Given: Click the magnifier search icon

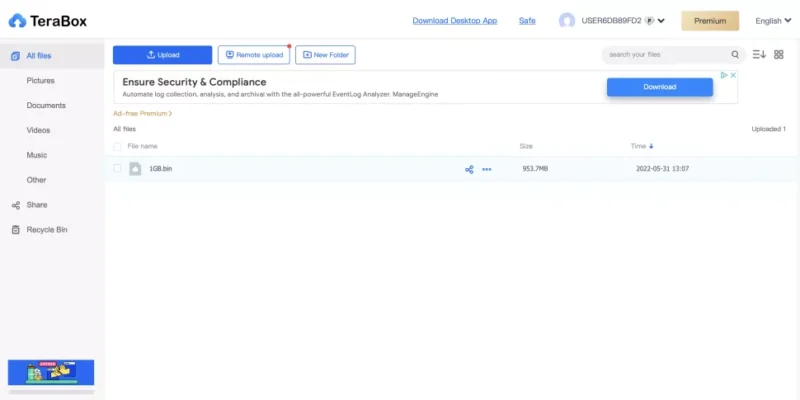Looking at the screenshot, I should [x=735, y=55].
